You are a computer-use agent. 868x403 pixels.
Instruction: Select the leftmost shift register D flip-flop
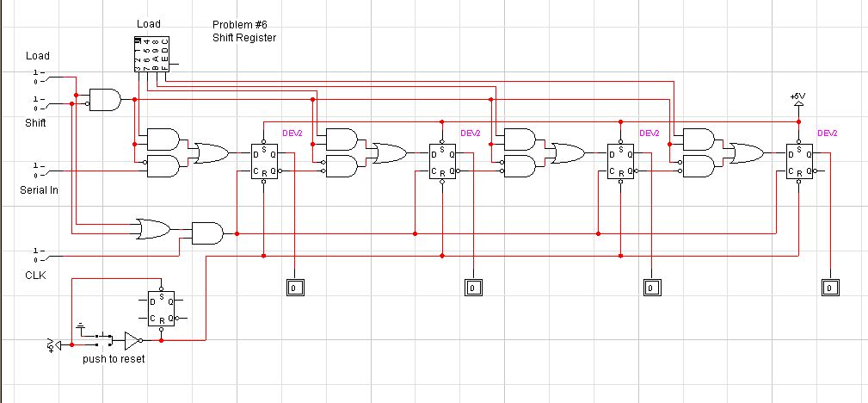coord(262,162)
